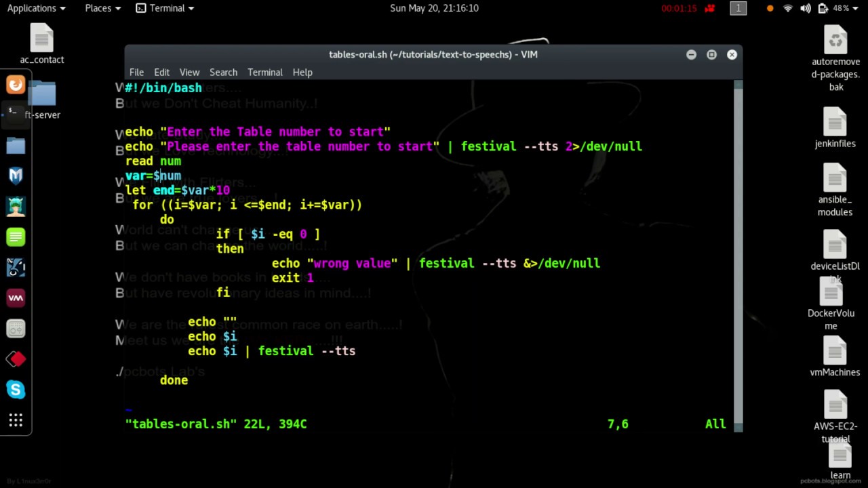
Task: Click the '7,6' cursor position indicator
Action: click(618, 424)
